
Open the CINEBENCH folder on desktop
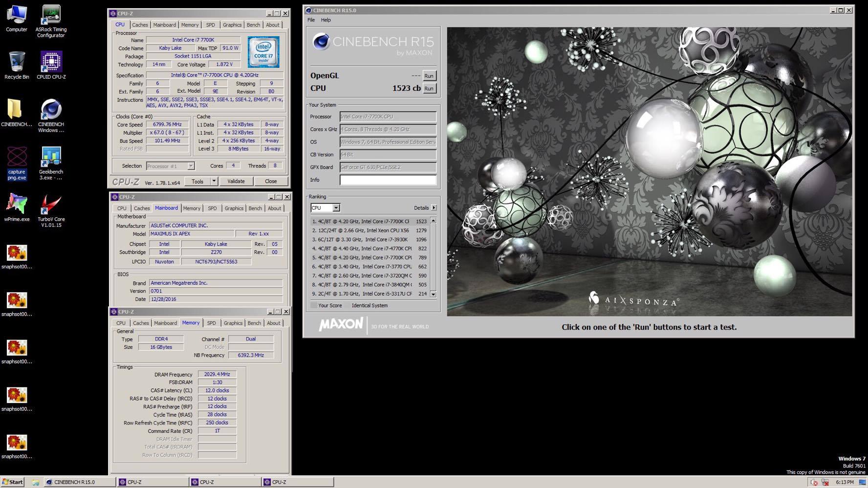[x=16, y=112]
